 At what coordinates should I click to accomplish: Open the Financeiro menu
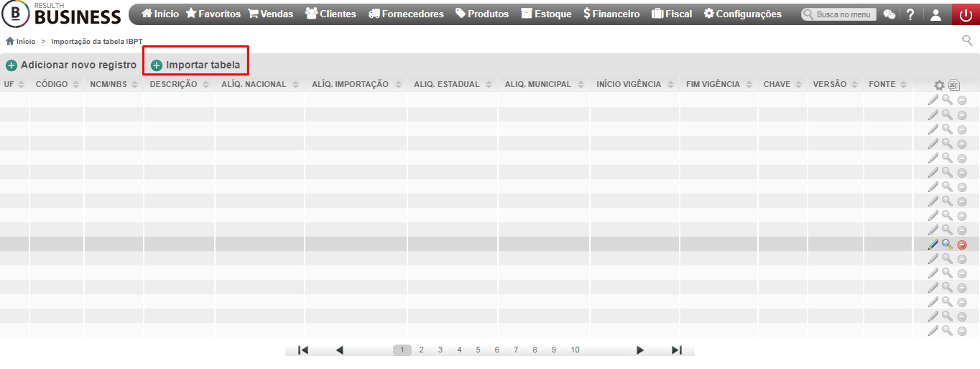coord(611,14)
